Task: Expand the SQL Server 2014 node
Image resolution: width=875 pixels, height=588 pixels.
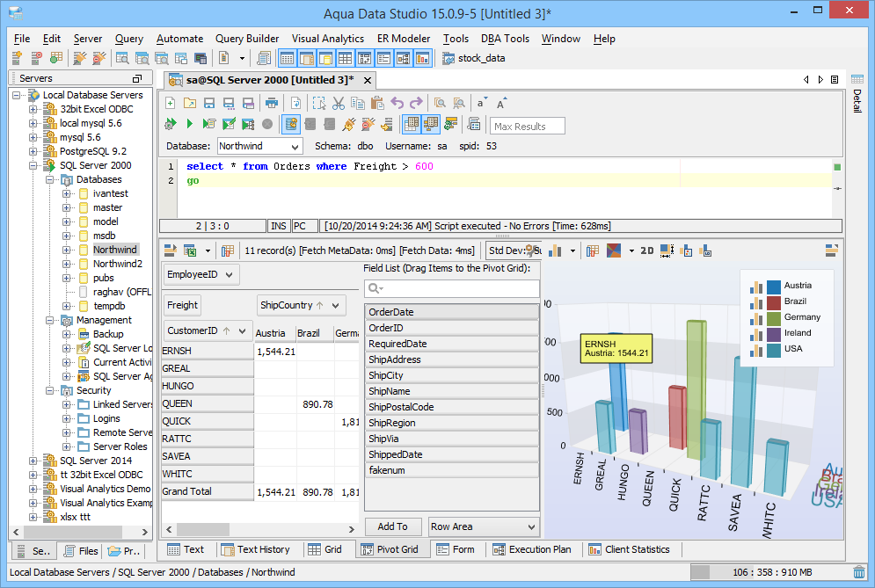Action: point(33,461)
